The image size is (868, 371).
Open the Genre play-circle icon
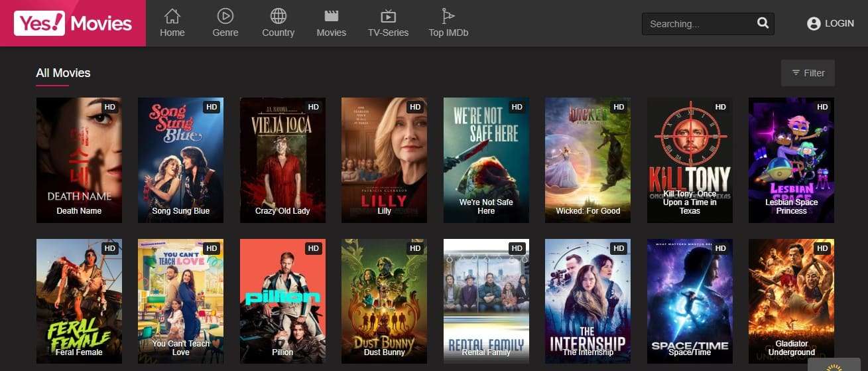[225, 16]
